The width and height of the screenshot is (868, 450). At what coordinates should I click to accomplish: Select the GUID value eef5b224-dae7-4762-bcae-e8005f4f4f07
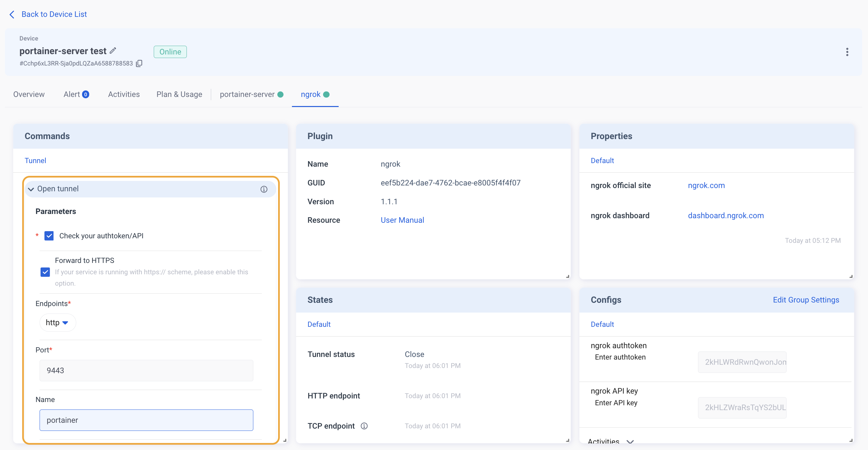tap(451, 183)
